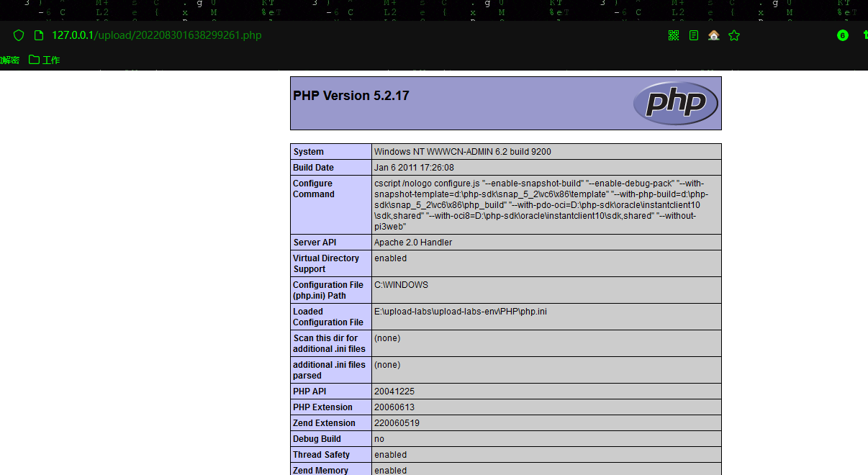Image resolution: width=868 pixels, height=475 pixels.
Task: Click the cscript configure command text
Action: [543, 205]
